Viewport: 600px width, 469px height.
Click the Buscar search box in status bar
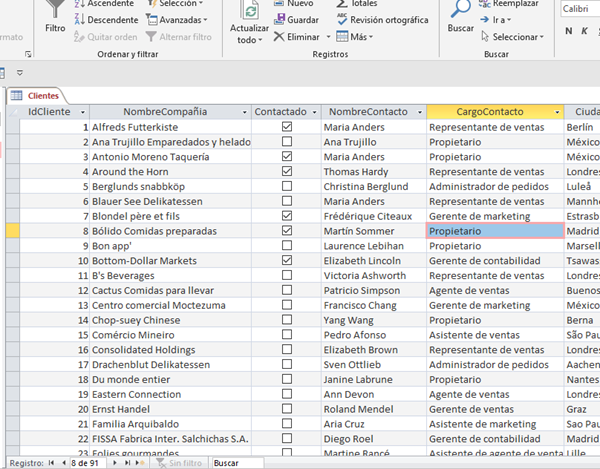tap(236, 463)
